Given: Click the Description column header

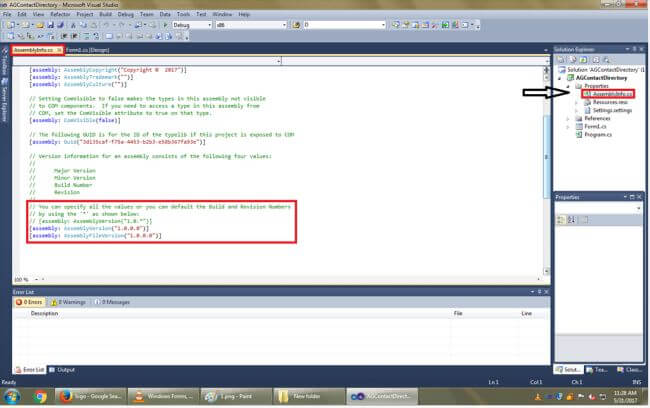Looking at the screenshot, I should (44, 313).
